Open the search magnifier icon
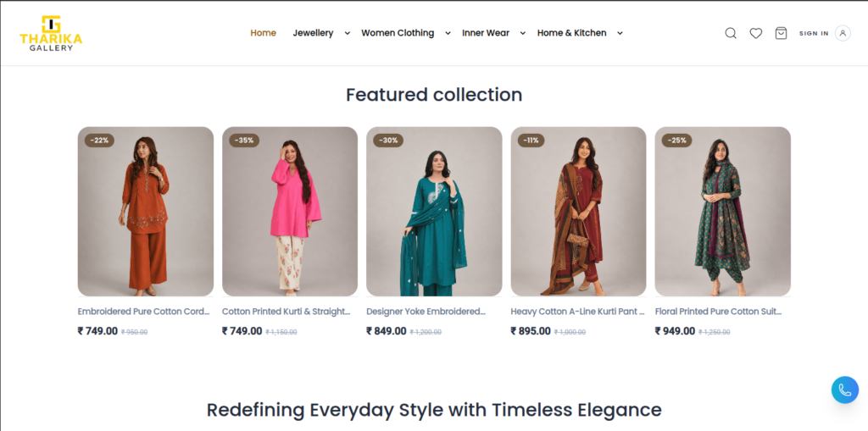 pyautogui.click(x=731, y=33)
